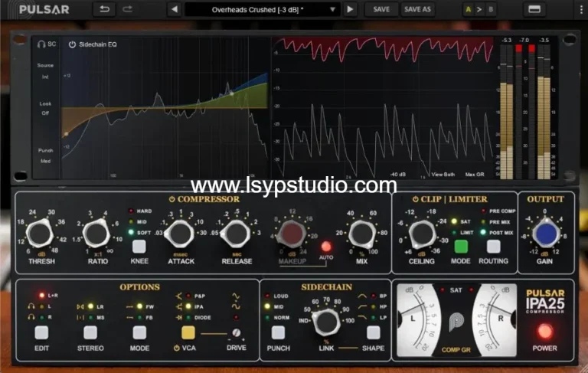Click the EDIT channel selector button
This screenshot has height=373, width=588.
pos(41,332)
